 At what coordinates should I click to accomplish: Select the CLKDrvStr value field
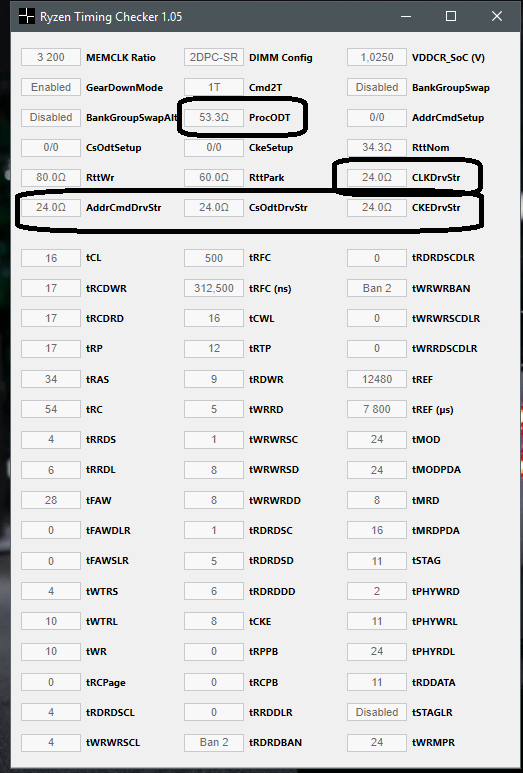point(377,177)
